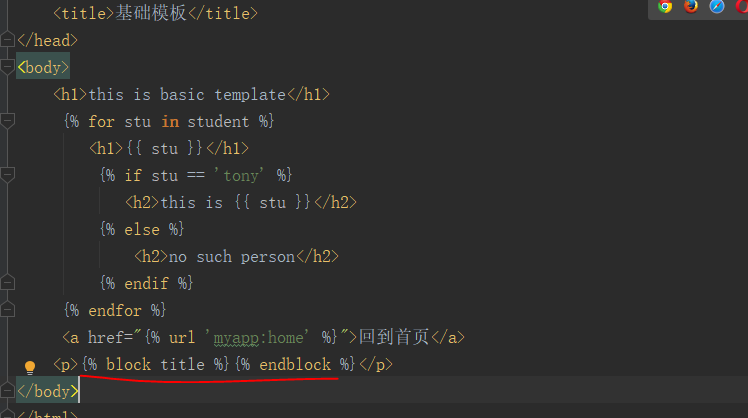Screen dimensions: 748x418
Task: Click the closing body tag fold marker
Action: pyautogui.click(x=8, y=390)
